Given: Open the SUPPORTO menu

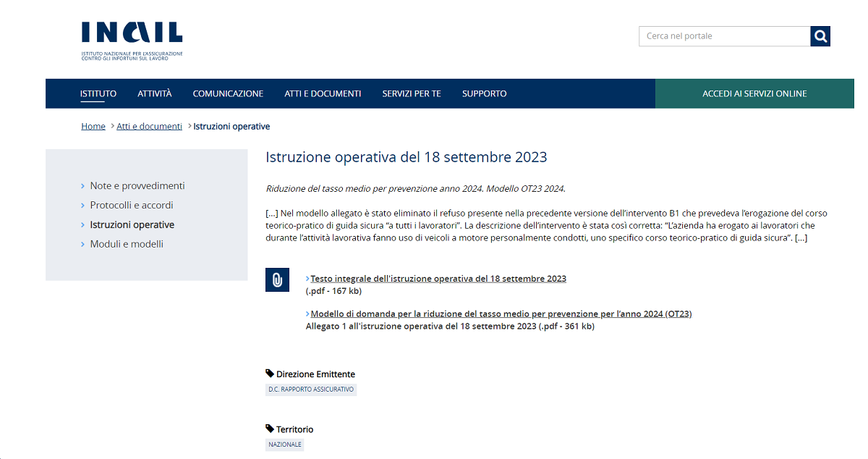Looking at the screenshot, I should 484,93.
